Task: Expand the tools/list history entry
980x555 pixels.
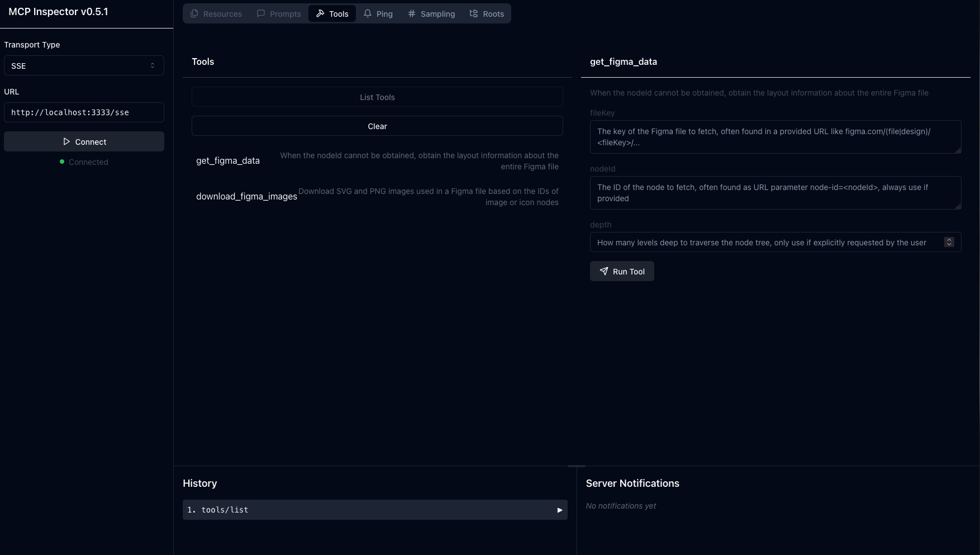Action: (375, 510)
